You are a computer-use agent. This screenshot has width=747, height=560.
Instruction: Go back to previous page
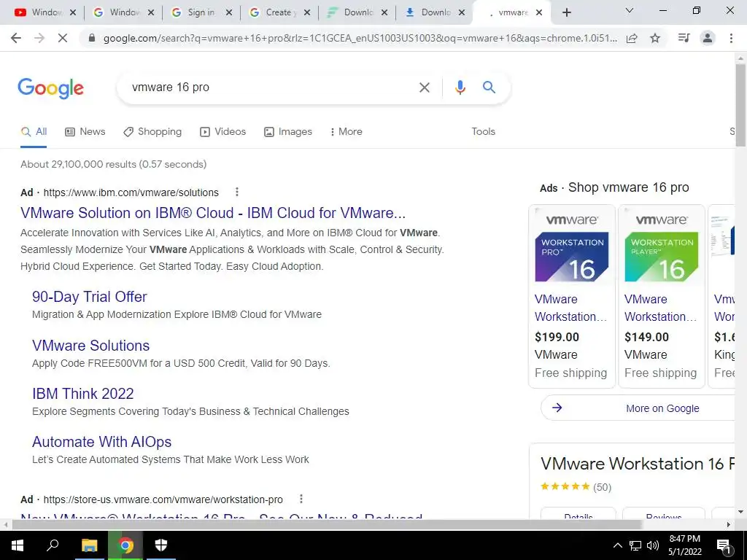16,38
